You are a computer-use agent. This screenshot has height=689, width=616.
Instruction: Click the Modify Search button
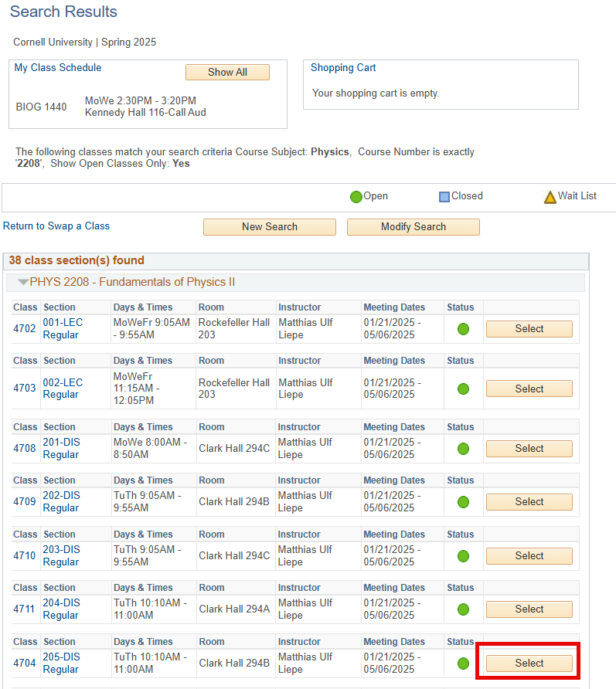tap(413, 227)
